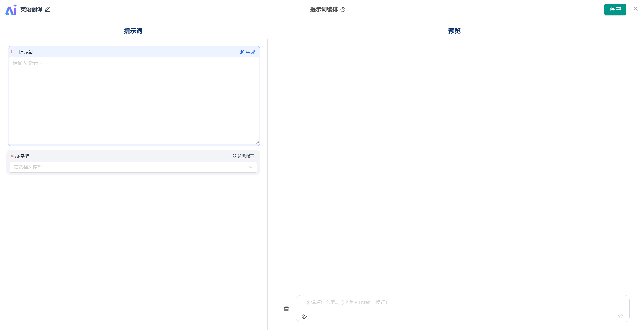Click the 英语翻译 app title
This screenshot has height=330, width=644.
(x=31, y=9)
